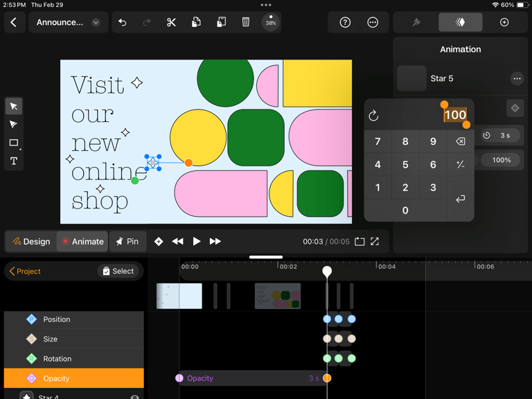
Task: Open the add (plus) tab
Action: [x=504, y=22]
